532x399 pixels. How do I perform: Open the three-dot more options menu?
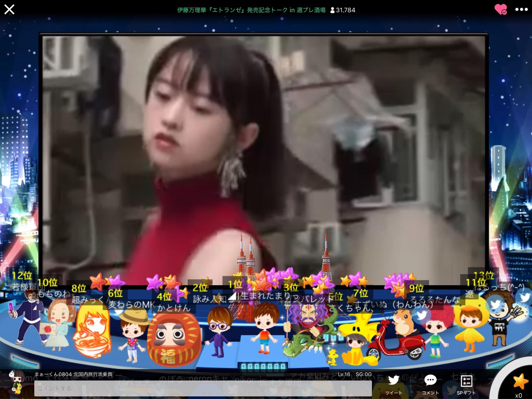pyautogui.click(x=521, y=10)
